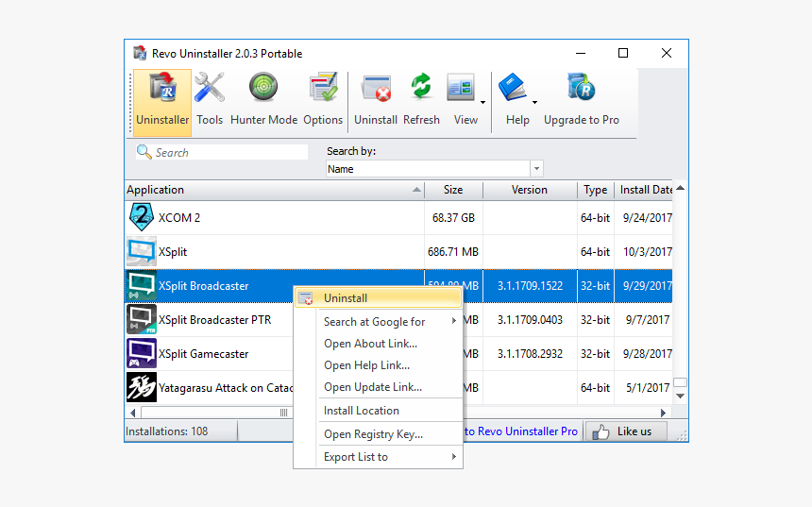This screenshot has width=812, height=507.
Task: Click the horizontal scrollbar thumb
Action: pos(283,413)
